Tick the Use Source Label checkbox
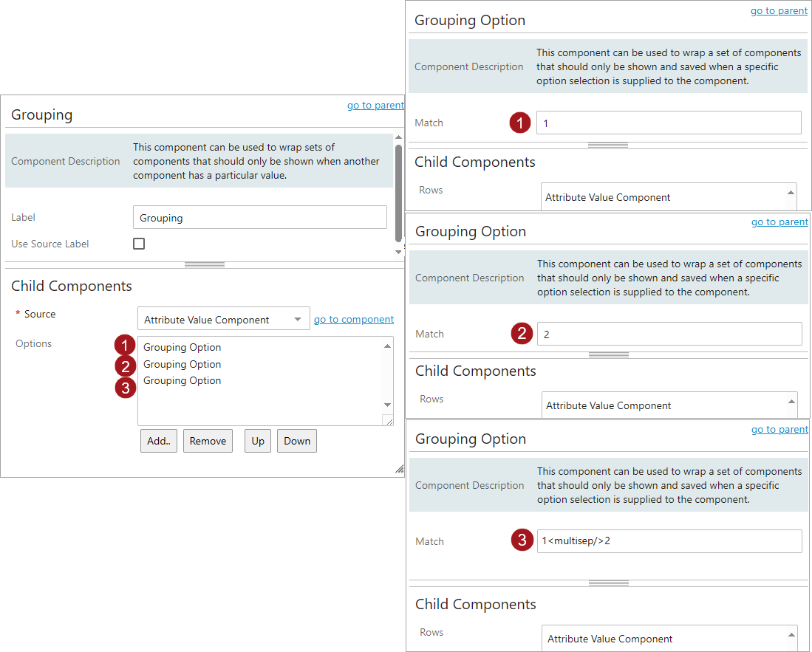This screenshot has width=812, height=652. coord(139,244)
